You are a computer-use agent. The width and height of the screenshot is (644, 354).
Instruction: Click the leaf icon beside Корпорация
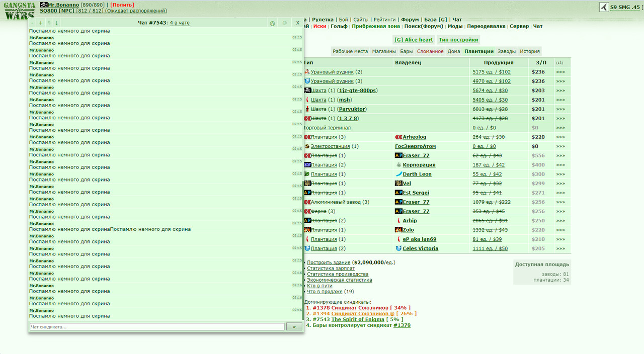[x=399, y=165]
